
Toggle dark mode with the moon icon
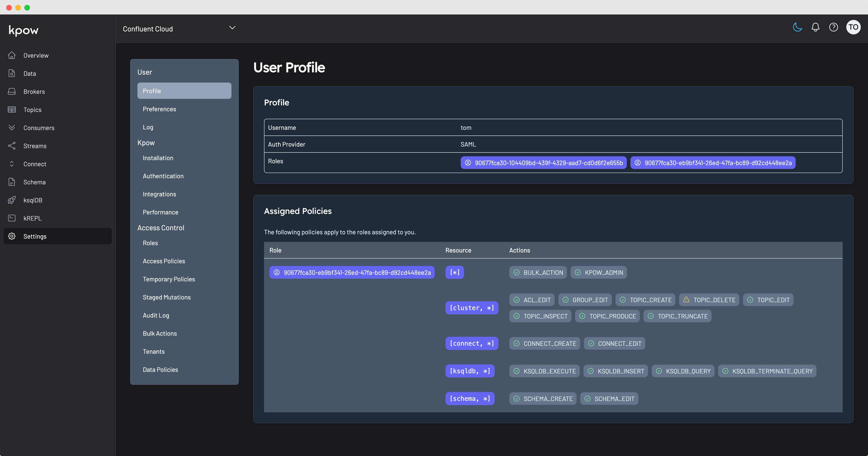(797, 27)
